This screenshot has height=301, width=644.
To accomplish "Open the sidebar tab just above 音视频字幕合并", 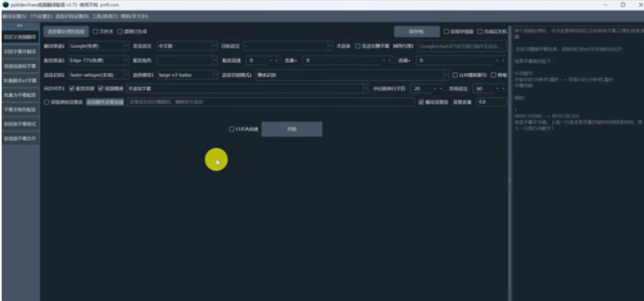I will [x=20, y=124].
